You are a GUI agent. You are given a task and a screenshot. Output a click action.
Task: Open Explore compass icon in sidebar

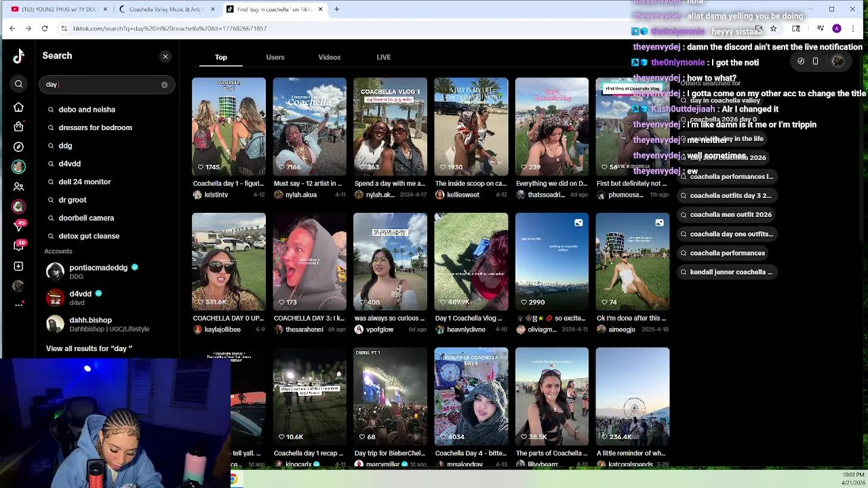click(18, 146)
